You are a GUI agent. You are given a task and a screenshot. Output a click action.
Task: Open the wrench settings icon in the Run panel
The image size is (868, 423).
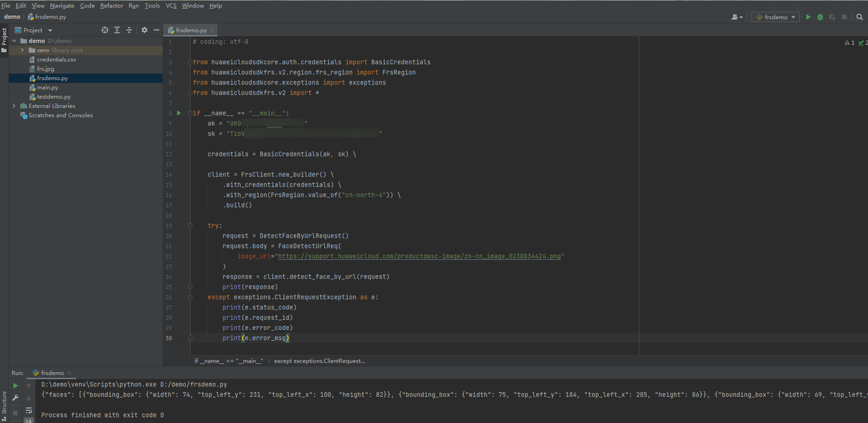[15, 398]
